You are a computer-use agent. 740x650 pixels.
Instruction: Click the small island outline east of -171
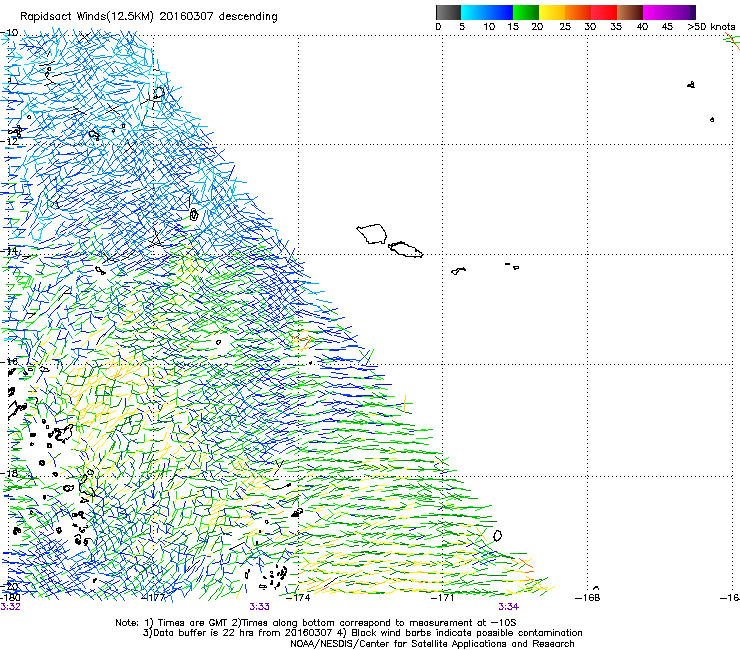(x=458, y=271)
